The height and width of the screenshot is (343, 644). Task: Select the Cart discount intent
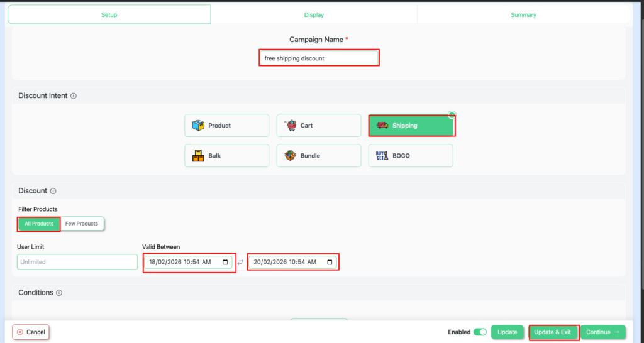coord(319,126)
